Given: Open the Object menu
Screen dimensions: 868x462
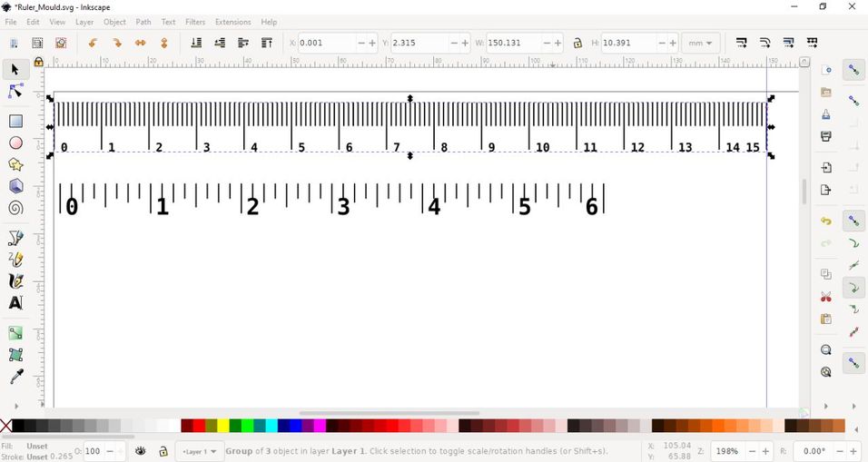Looking at the screenshot, I should tap(114, 22).
